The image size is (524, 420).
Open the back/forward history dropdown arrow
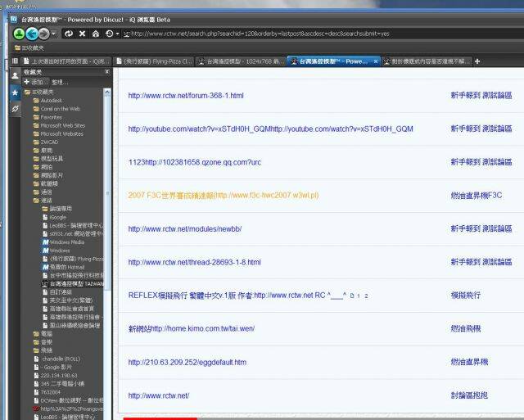click(54, 34)
